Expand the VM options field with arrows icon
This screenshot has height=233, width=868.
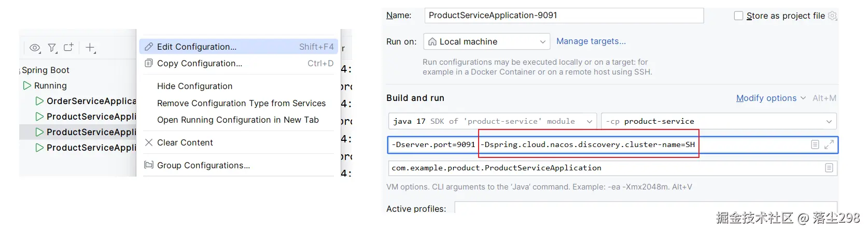click(x=829, y=144)
